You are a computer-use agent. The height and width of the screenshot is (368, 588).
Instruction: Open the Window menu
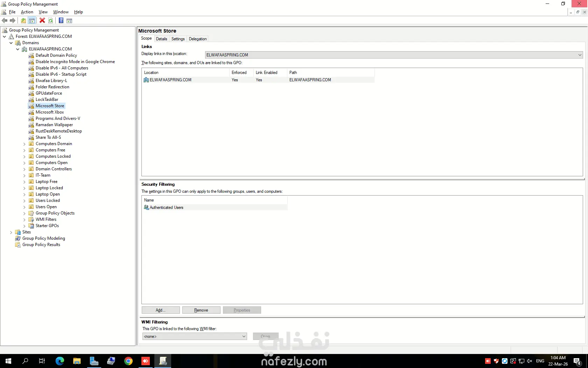click(61, 12)
